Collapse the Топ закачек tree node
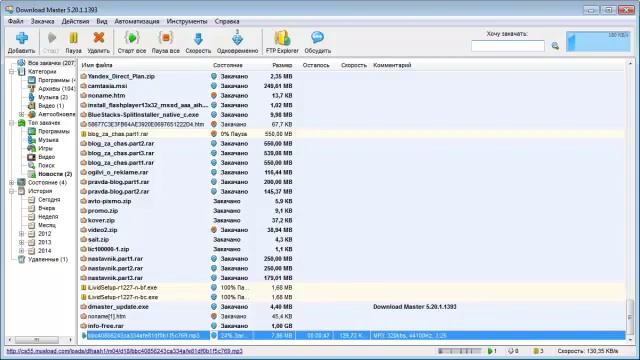640x360 pixels. pos(12,122)
